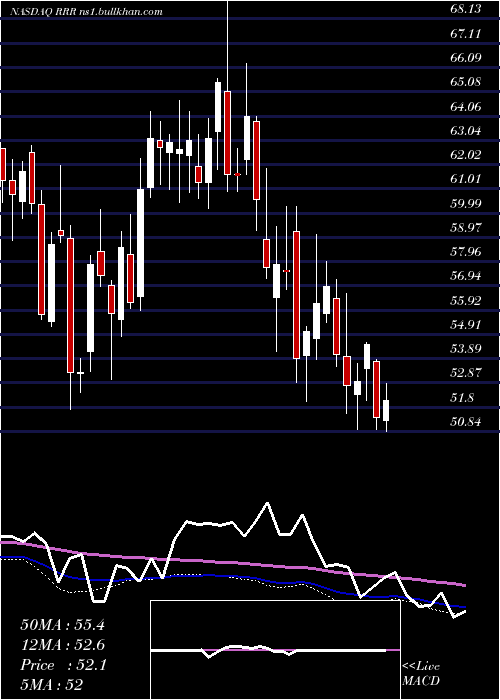Image resolution: width=500 pixels, height=700 pixels.
Task: Select the 67.11 price axis label
Action: [467, 33]
